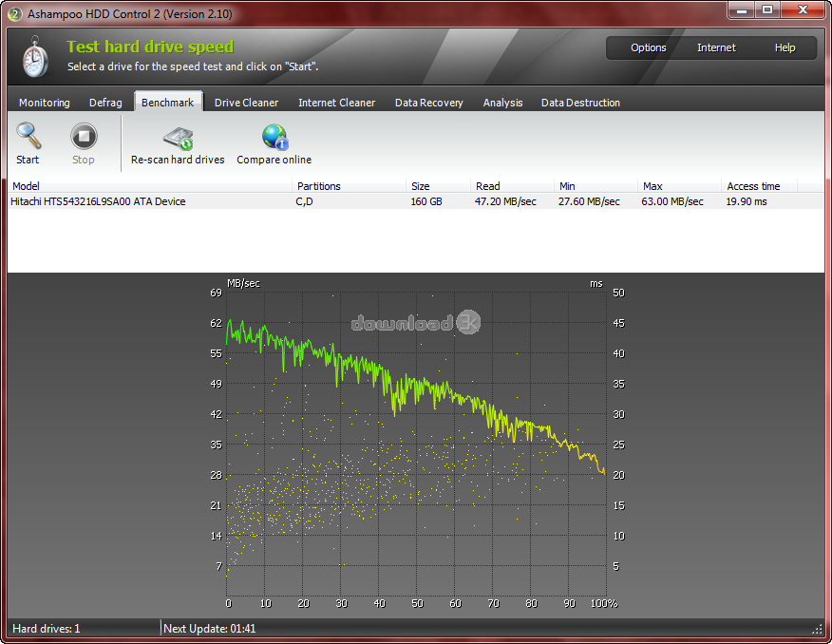Screen dimensions: 832x644
Task: Click the Ashampoo app icon in title bar
Action: [15, 14]
